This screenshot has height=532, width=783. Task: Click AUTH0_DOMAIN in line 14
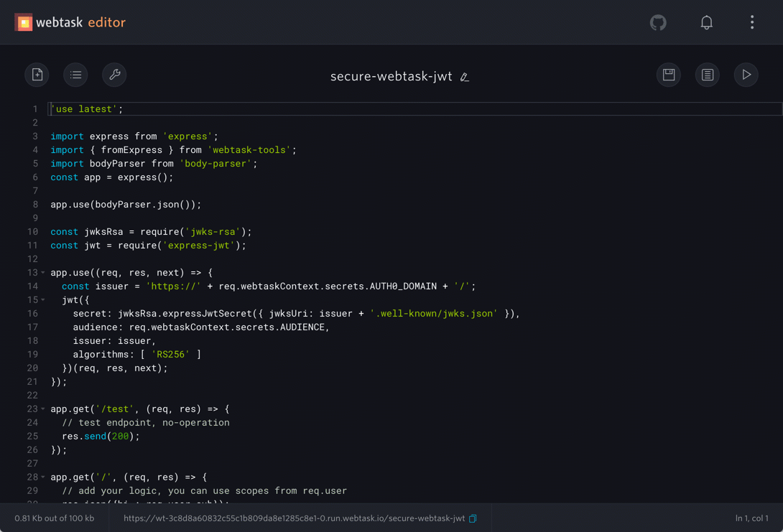403,286
